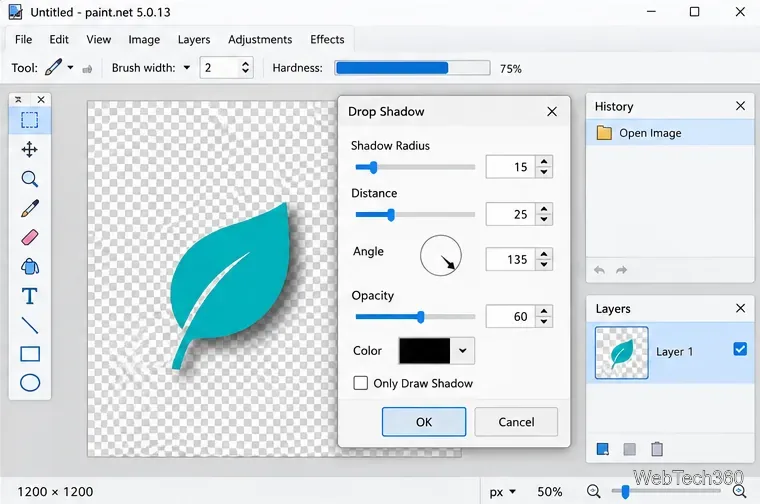Decrease Shadow Radius with down spinner

(x=544, y=172)
